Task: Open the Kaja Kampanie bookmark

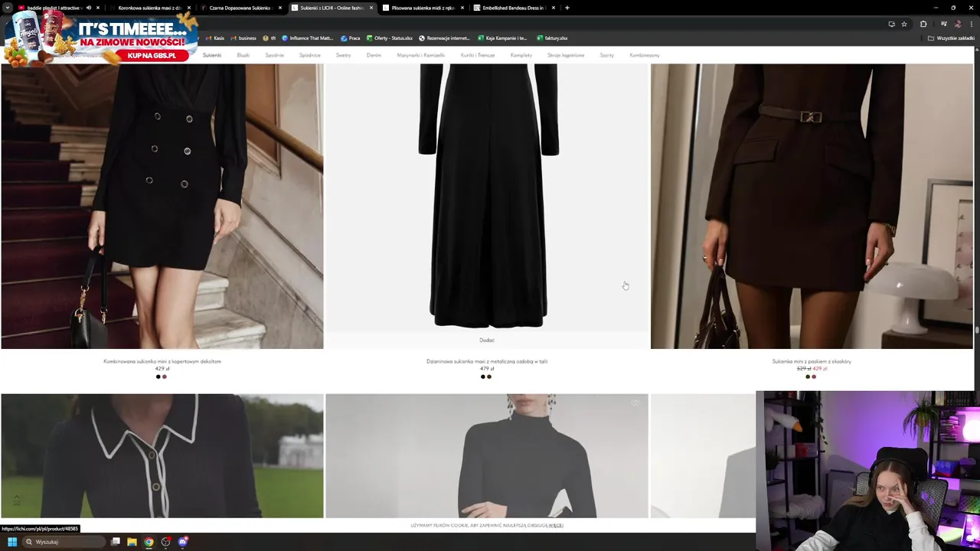Action: [502, 37]
